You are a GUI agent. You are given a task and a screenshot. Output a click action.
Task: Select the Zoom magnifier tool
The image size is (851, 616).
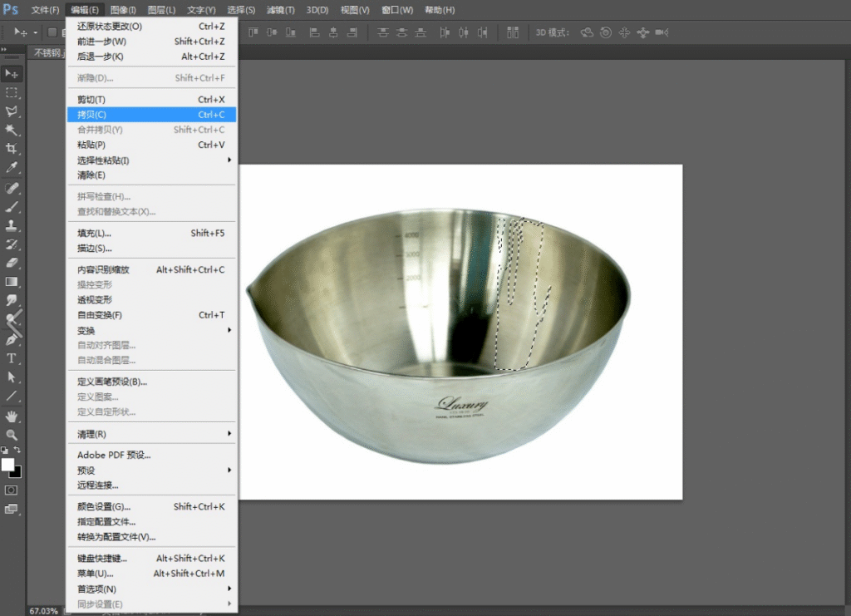(12, 435)
